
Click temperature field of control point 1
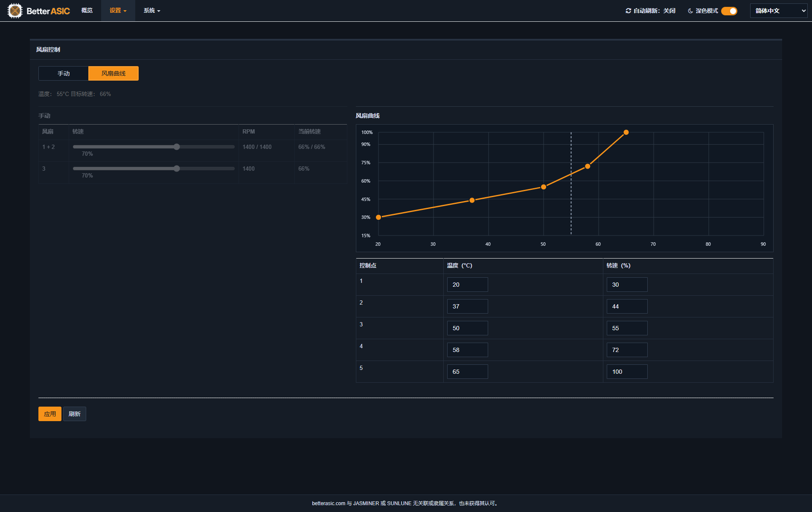click(467, 285)
